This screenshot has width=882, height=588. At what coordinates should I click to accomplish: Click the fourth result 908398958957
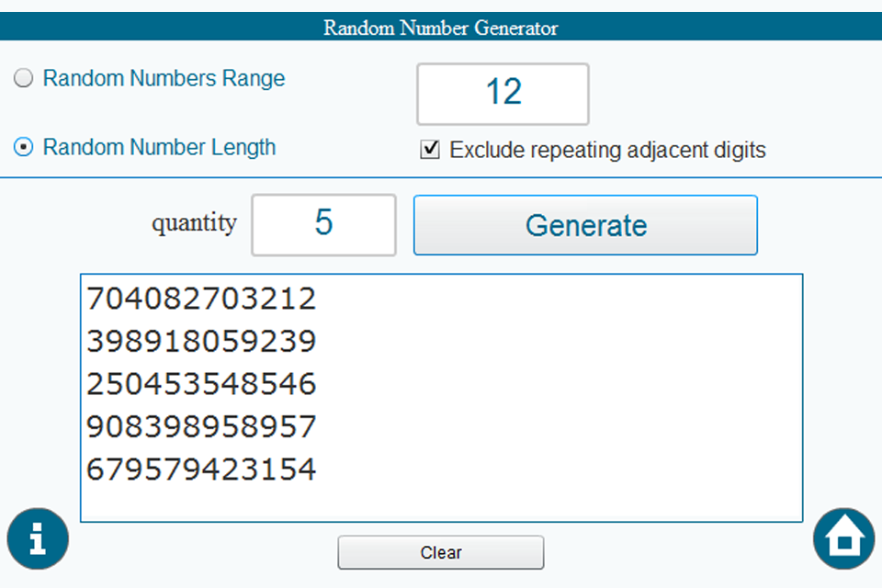point(201,427)
